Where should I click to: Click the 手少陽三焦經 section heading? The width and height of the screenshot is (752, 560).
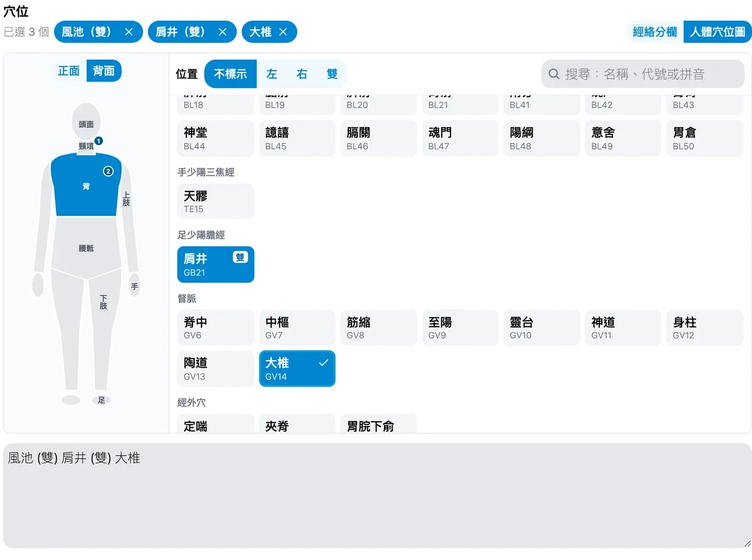206,172
